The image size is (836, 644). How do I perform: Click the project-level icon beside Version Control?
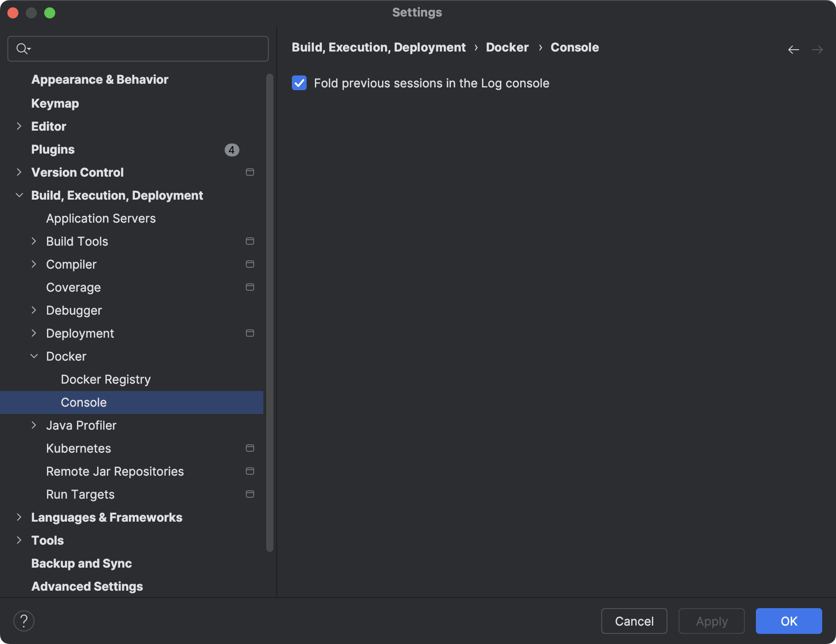(x=250, y=172)
